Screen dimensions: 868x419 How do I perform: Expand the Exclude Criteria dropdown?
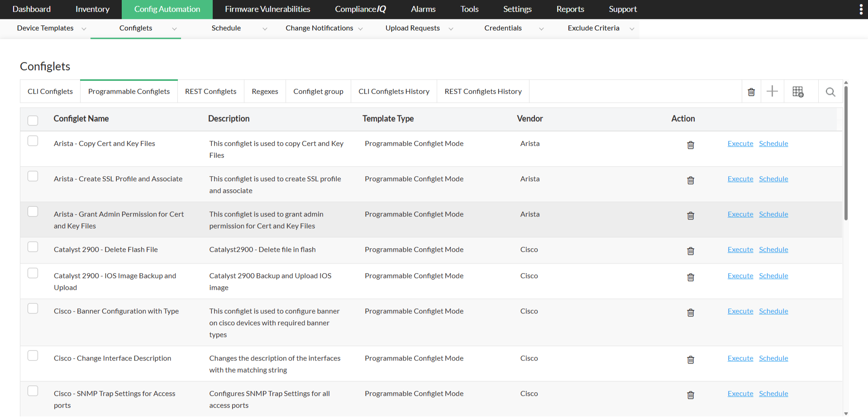(632, 29)
